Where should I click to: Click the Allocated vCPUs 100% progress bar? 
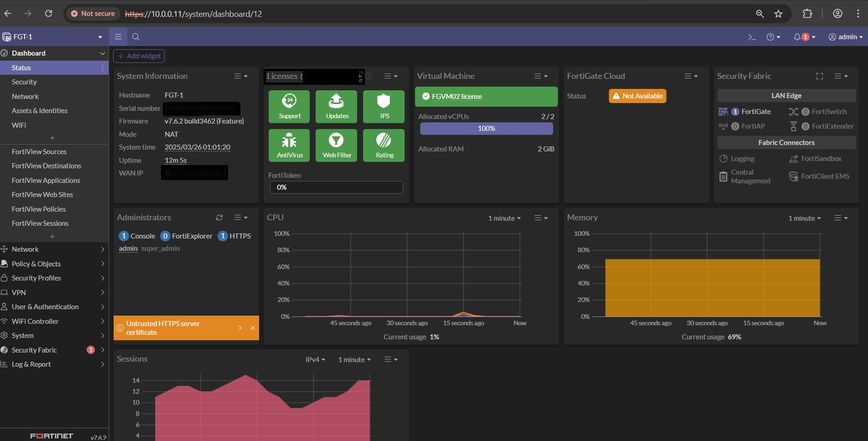click(x=486, y=128)
